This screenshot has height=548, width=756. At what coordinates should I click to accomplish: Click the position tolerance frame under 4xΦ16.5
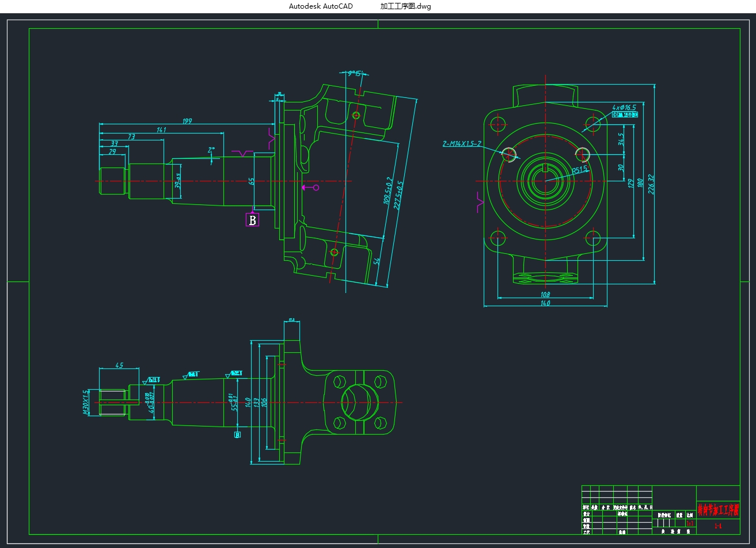pos(625,115)
